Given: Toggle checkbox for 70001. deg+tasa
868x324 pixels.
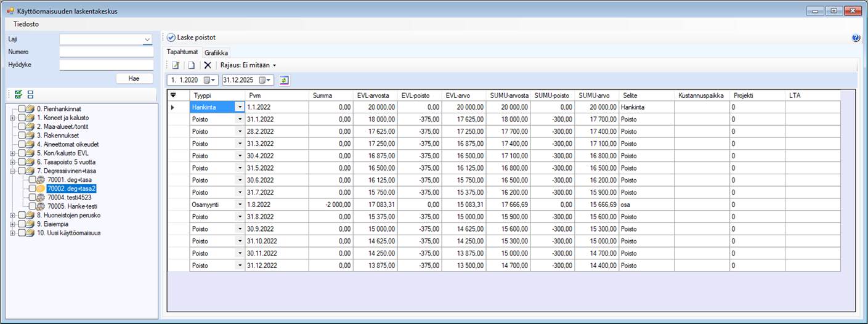Looking at the screenshot, I should (33, 180).
